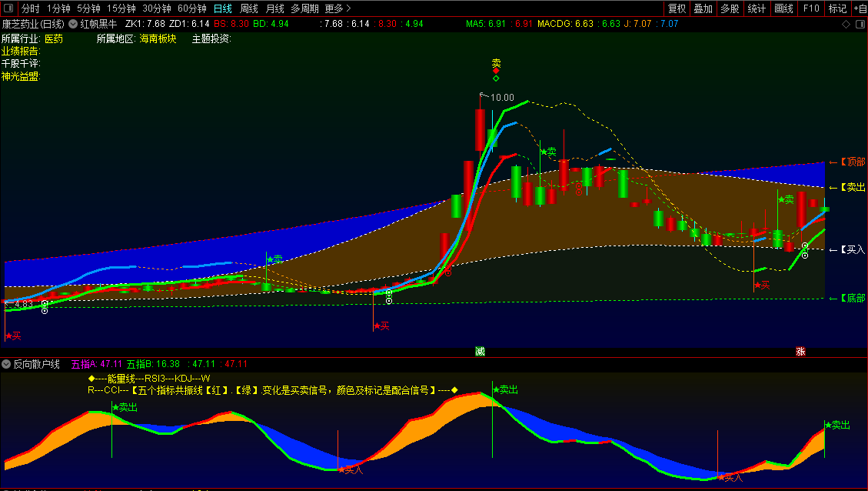The width and height of the screenshot is (868, 491).
Task: Click the 4.83 low price label
Action: pos(24,304)
